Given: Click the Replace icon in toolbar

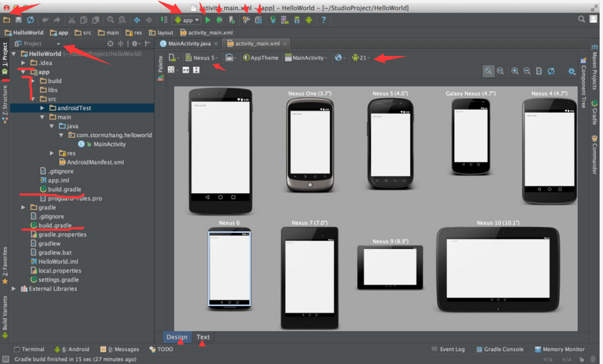Looking at the screenshot, I should click(x=122, y=20).
